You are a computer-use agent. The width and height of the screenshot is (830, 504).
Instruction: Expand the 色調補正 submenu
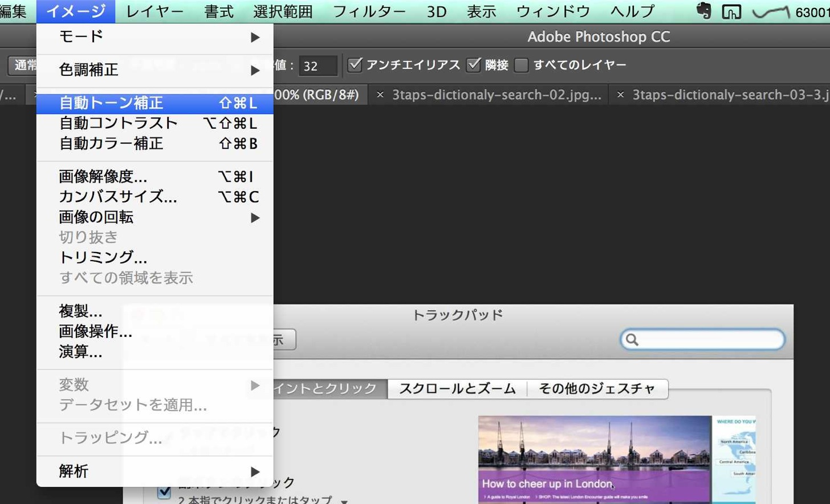point(155,70)
